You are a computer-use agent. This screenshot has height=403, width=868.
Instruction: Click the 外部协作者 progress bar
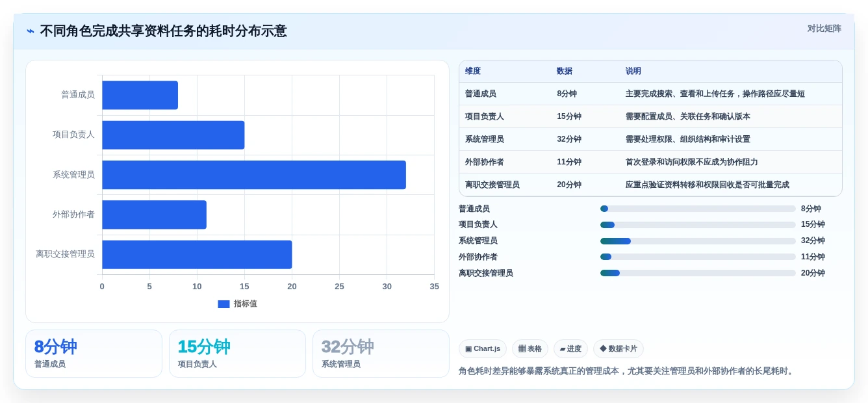[698, 257]
